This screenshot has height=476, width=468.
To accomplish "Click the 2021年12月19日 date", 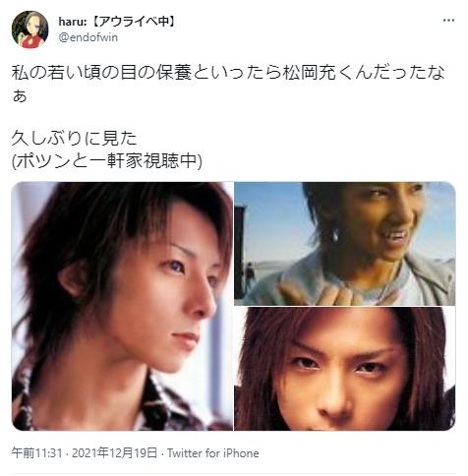I will pyautogui.click(x=114, y=453).
